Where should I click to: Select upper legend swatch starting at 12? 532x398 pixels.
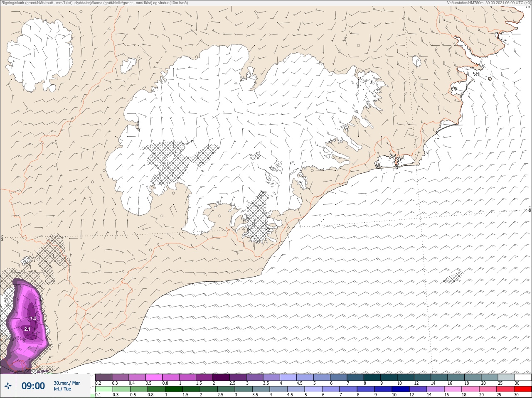pyautogui.click(x=423, y=377)
